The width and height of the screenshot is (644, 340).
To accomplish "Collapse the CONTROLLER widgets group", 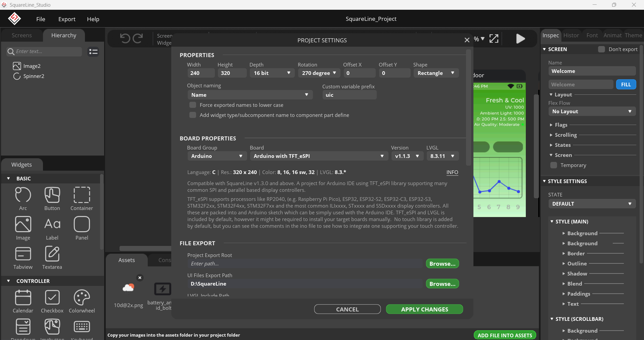I will click(x=8, y=281).
